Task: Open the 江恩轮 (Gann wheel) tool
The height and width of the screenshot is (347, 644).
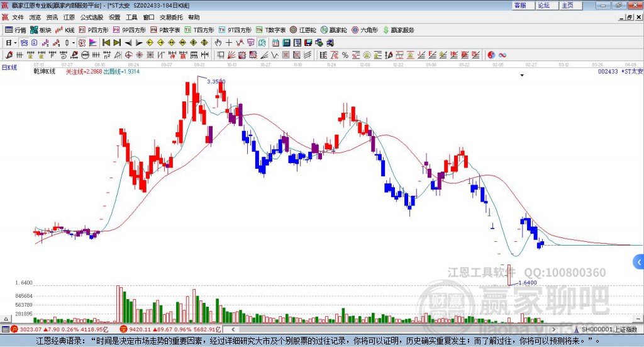Action: (x=303, y=30)
